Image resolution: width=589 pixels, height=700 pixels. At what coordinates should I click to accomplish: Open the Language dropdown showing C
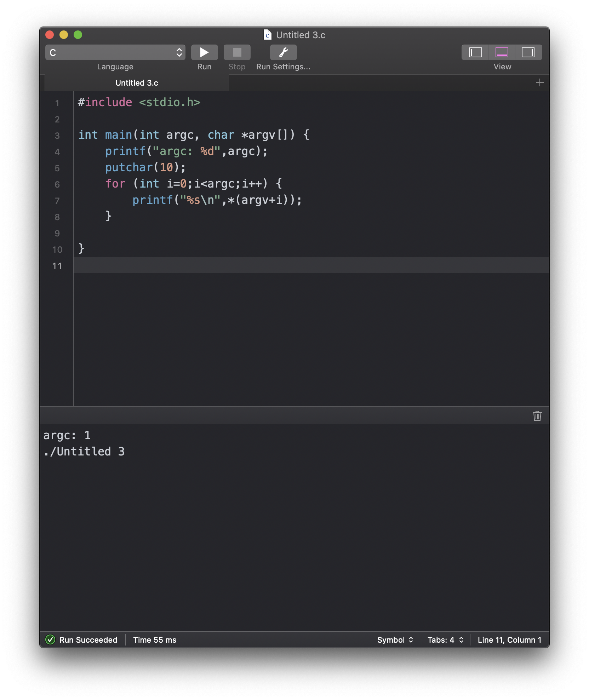(115, 52)
